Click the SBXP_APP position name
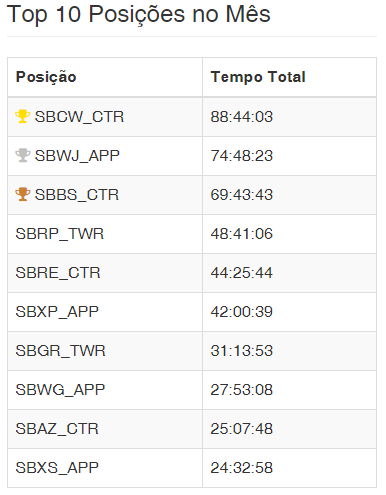Image resolution: width=386 pixels, height=495 pixels. tap(57, 312)
